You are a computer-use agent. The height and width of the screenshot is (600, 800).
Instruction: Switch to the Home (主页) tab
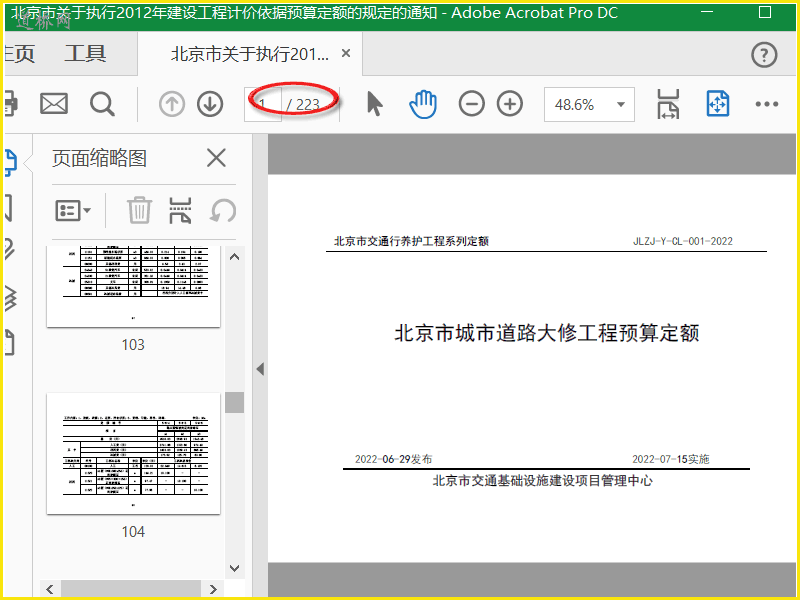[x=19, y=54]
